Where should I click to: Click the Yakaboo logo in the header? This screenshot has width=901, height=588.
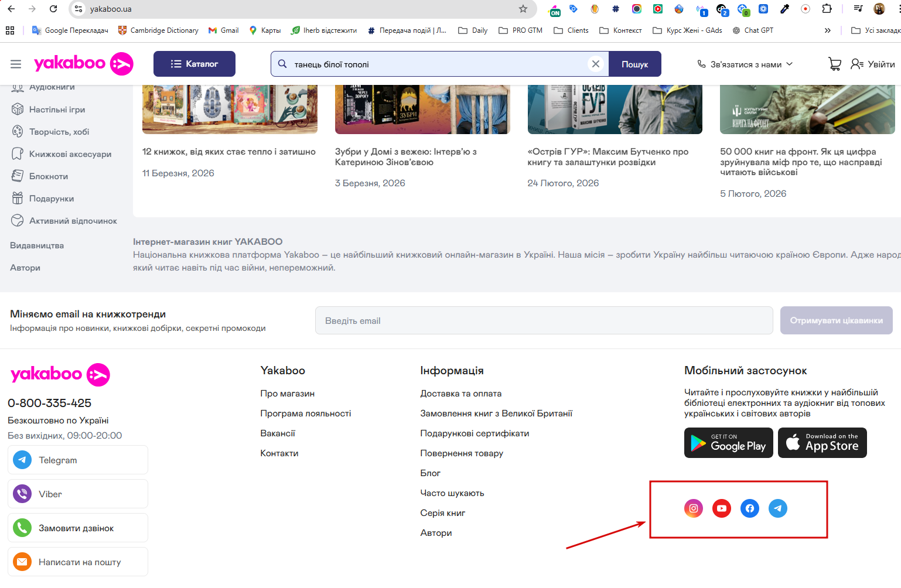(84, 64)
